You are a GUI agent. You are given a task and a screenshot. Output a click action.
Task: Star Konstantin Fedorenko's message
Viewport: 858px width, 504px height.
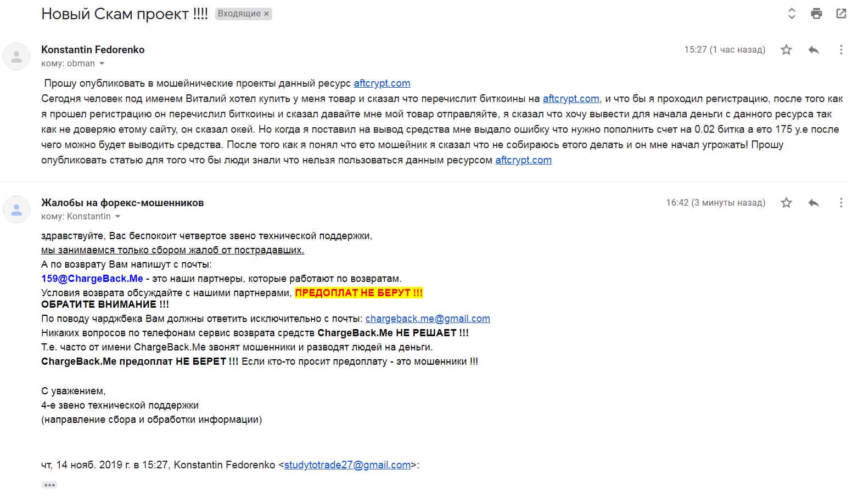[x=786, y=50]
